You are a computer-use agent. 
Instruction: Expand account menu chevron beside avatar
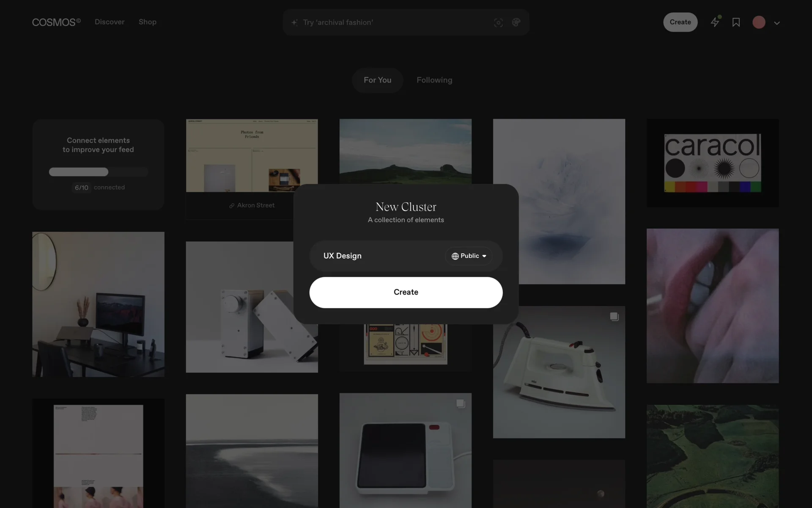777,23
